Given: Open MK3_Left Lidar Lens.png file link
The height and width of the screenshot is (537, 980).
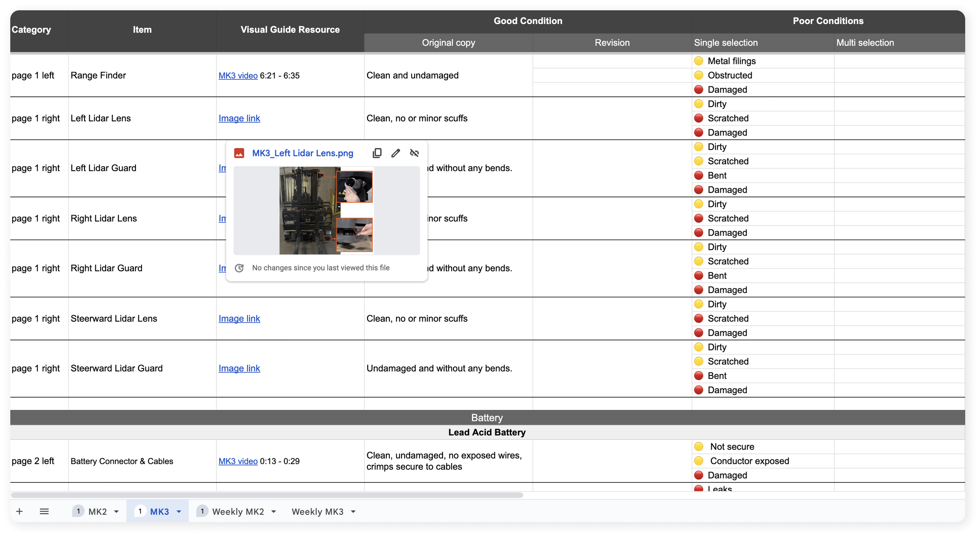Looking at the screenshot, I should pyautogui.click(x=302, y=153).
